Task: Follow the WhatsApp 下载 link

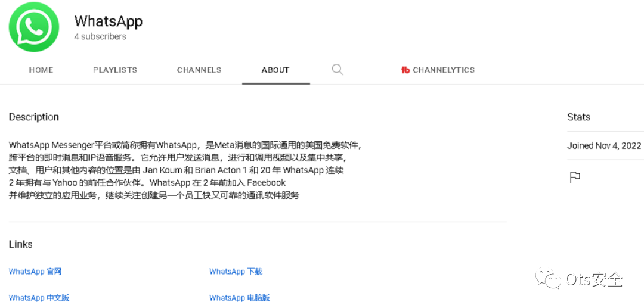Action: tap(236, 272)
